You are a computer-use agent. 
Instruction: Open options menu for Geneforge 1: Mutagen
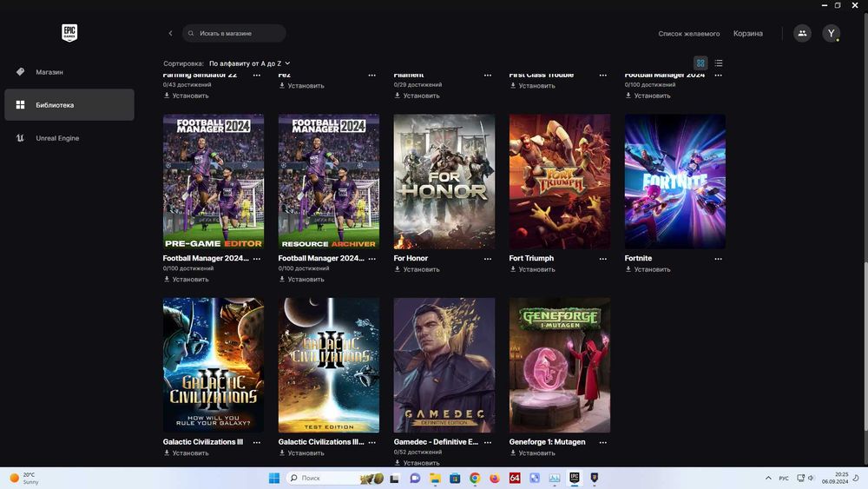(x=603, y=442)
